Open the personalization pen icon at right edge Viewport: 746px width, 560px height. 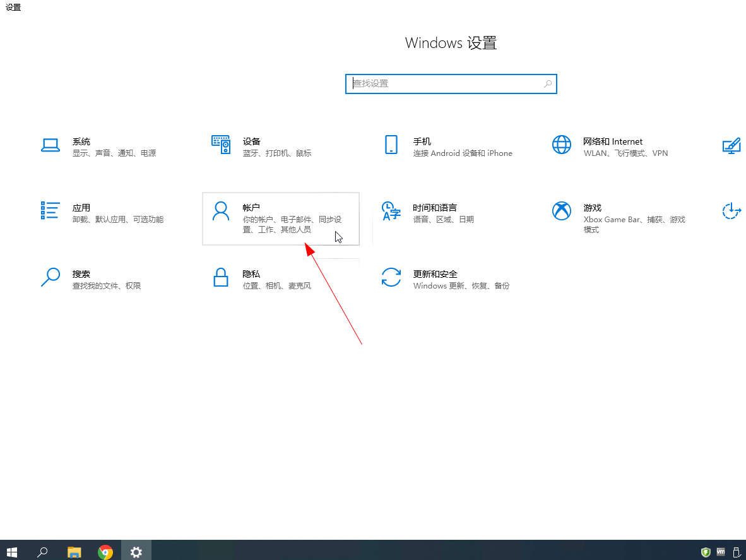tap(731, 145)
